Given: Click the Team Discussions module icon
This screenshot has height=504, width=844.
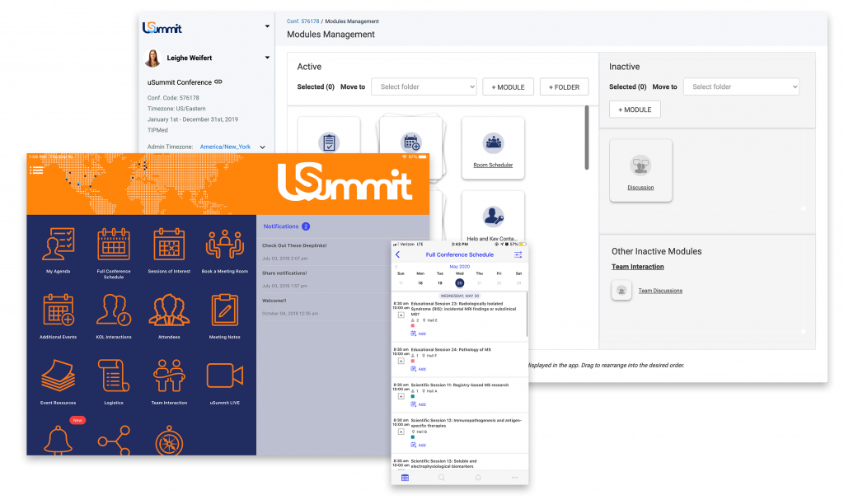Looking at the screenshot, I should 621,291.
